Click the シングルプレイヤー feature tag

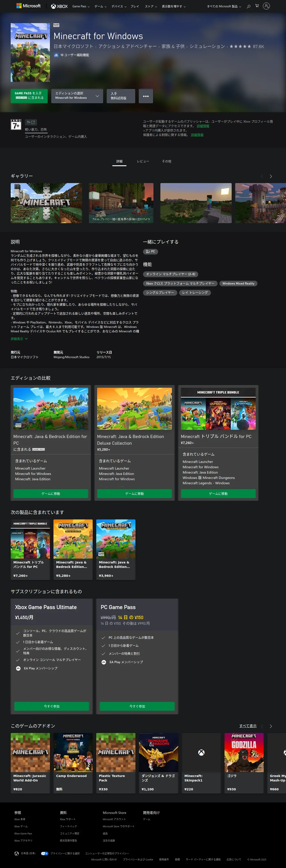(x=160, y=293)
